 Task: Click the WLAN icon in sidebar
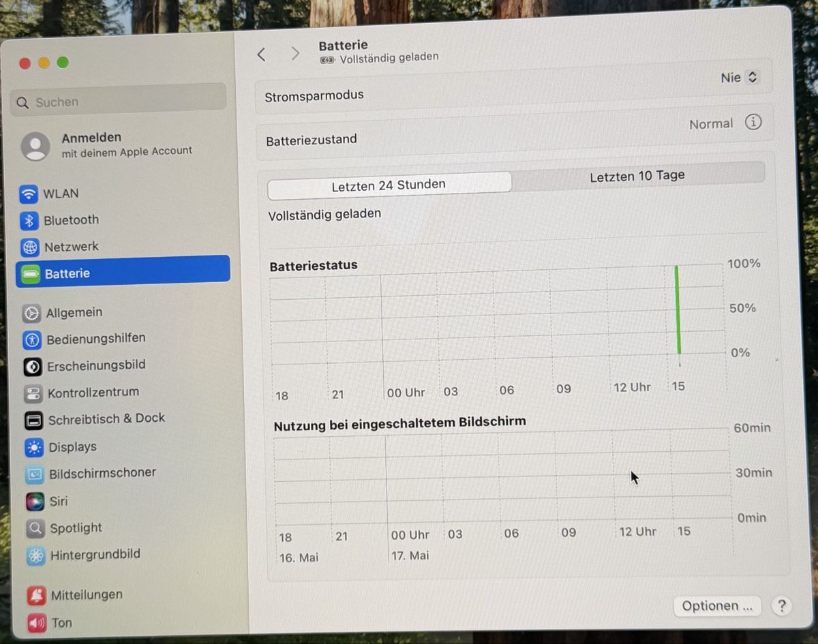pos(29,194)
